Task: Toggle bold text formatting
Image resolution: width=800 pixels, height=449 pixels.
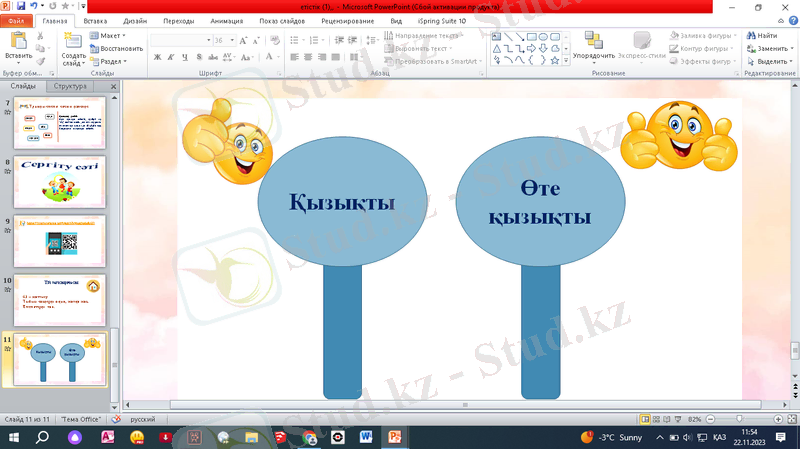Action: pyautogui.click(x=157, y=58)
